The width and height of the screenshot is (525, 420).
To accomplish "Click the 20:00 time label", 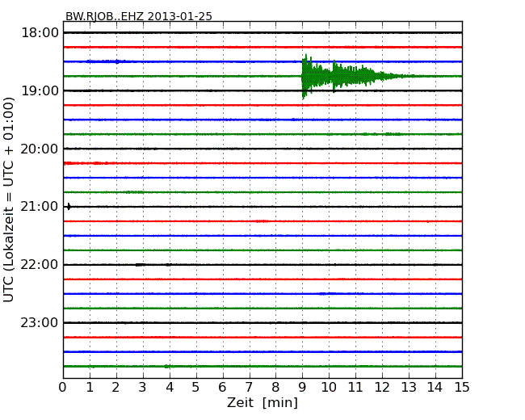I will pos(40,149).
